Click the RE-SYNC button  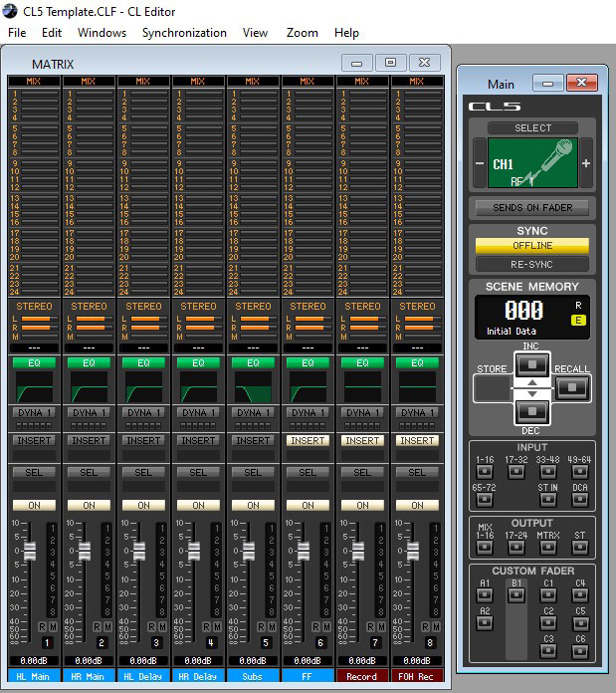click(x=532, y=264)
